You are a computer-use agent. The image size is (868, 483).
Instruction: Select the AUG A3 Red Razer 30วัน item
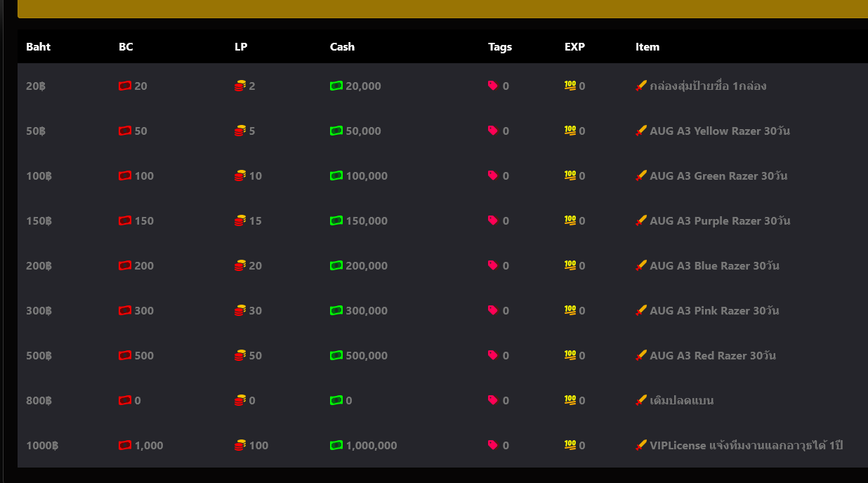[x=713, y=355]
